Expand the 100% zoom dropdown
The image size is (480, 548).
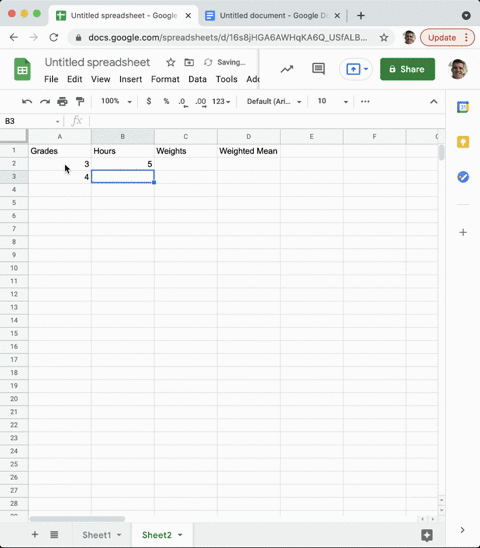tap(116, 101)
